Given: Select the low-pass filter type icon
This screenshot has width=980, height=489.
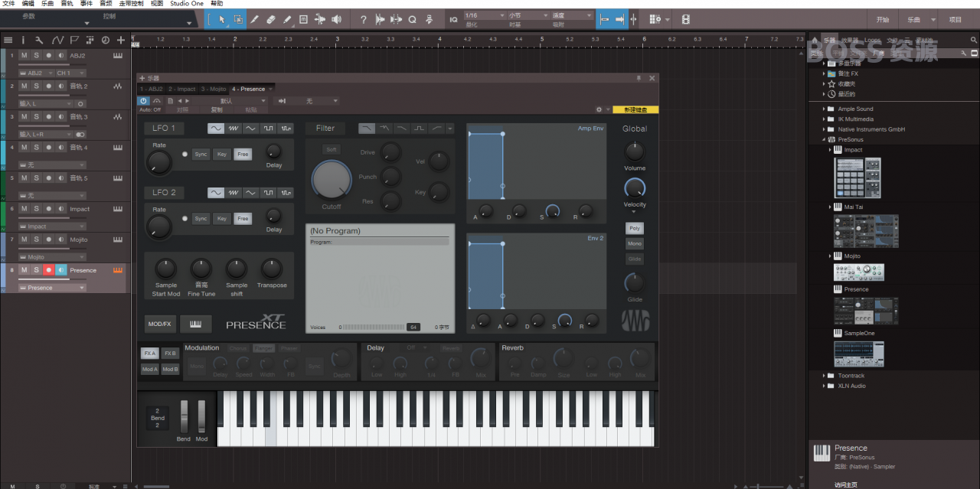Looking at the screenshot, I should pyautogui.click(x=367, y=128).
